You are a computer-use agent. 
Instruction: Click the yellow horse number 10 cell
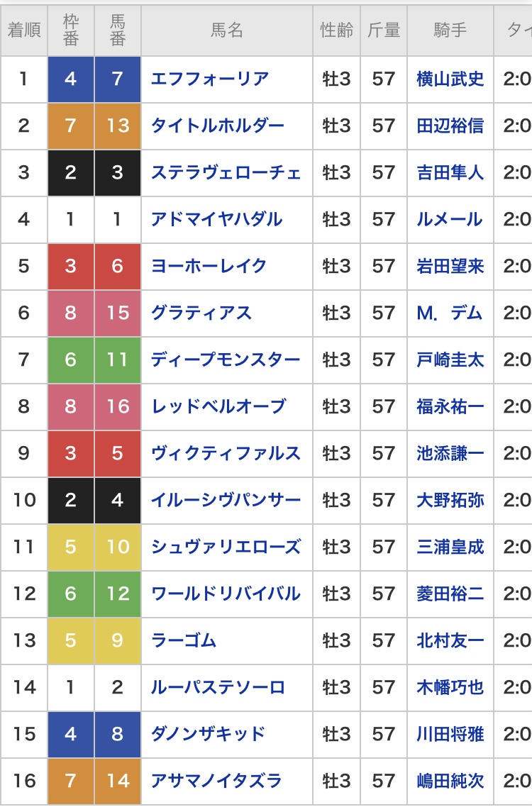(118, 547)
